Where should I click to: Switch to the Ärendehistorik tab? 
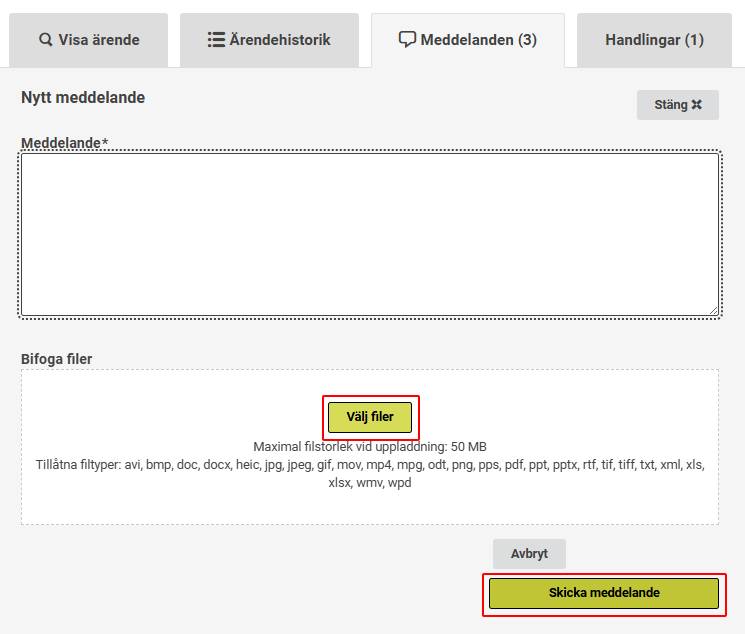tap(269, 41)
